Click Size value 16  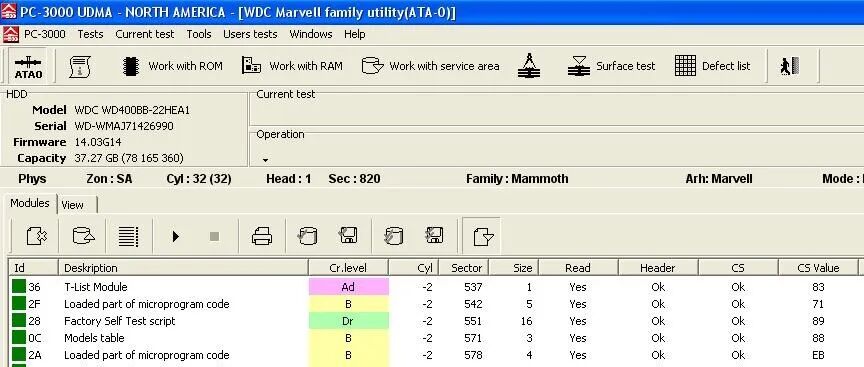click(526, 321)
